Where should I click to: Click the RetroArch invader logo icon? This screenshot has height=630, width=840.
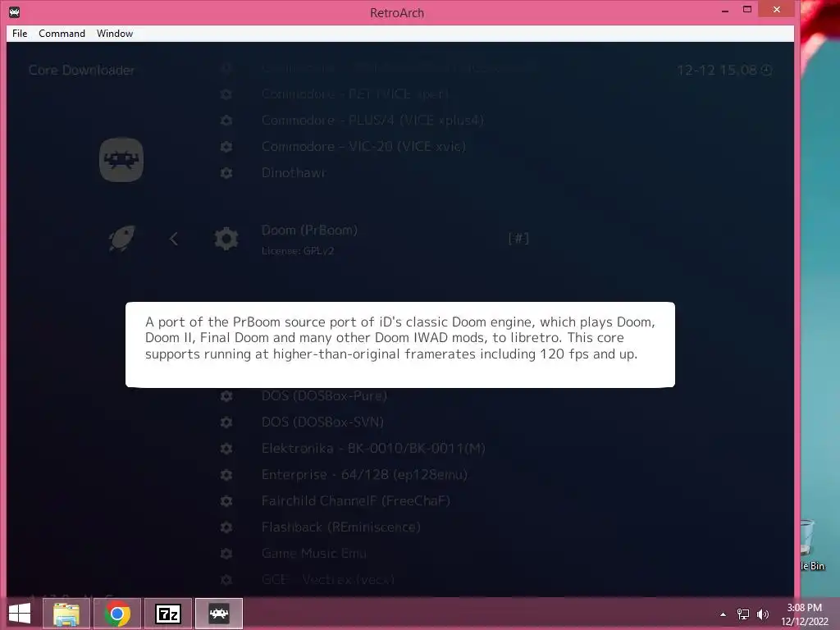point(121,160)
